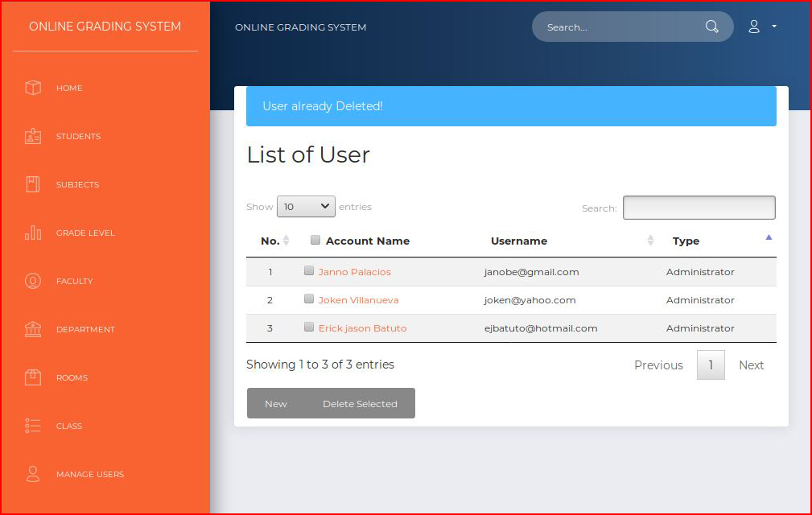Click the header ONLINE GRADING SYSTEM brand link
Viewport: 812px width, 515px height.
coord(300,27)
